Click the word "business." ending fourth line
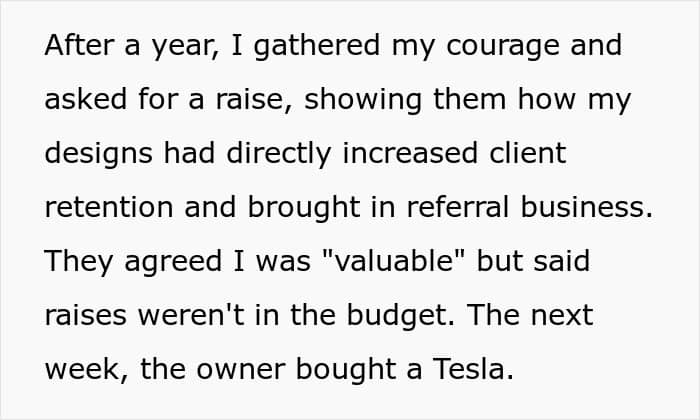The width and height of the screenshot is (700, 420). click(x=587, y=208)
